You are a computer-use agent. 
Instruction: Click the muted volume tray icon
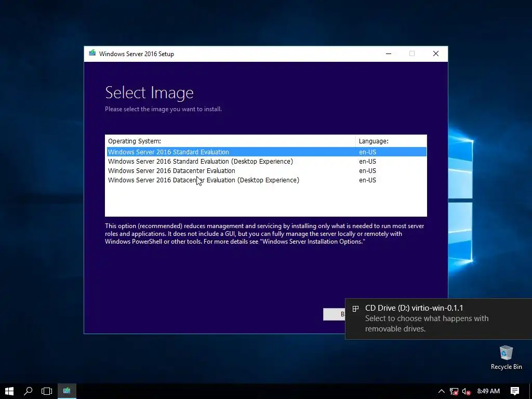[467, 392]
